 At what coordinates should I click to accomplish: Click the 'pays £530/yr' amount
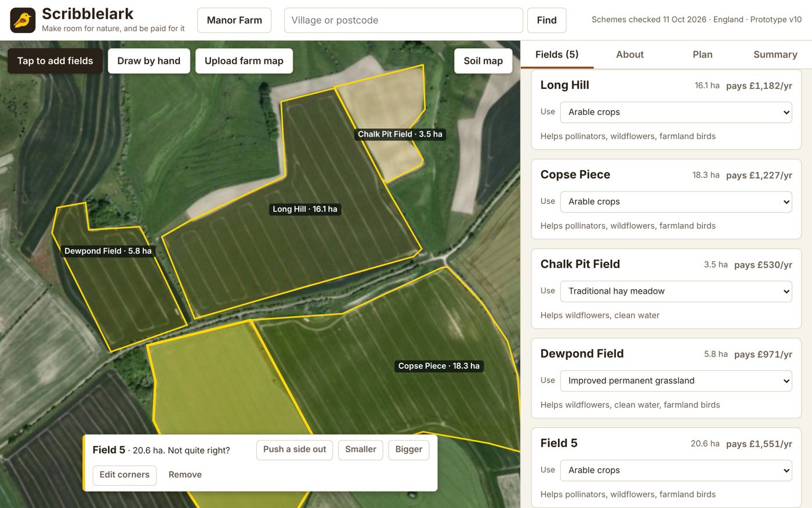(763, 265)
